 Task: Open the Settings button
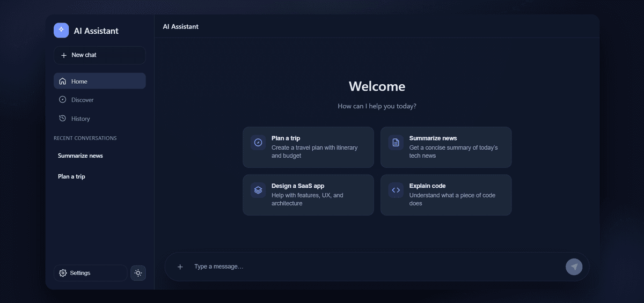(x=90, y=273)
